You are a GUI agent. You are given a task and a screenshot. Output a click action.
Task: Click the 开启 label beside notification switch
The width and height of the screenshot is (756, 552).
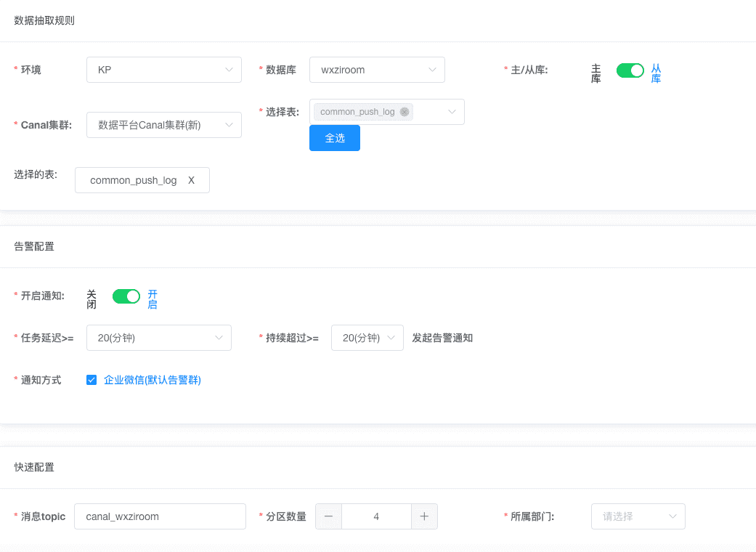pos(153,299)
